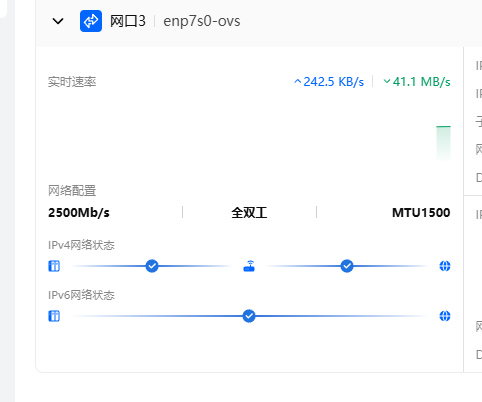Image resolution: width=482 pixels, height=402 pixels.
Task: Click the green traffic graph bar
Action: click(443, 143)
